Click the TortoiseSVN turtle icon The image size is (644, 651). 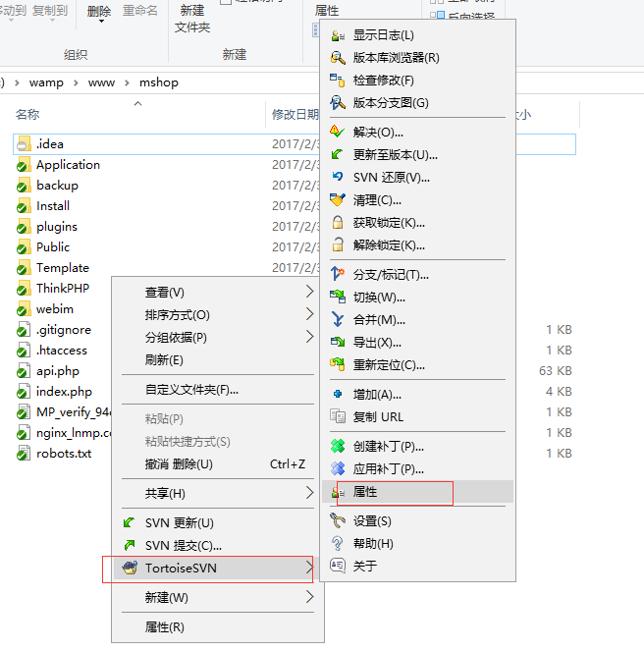click(130, 568)
